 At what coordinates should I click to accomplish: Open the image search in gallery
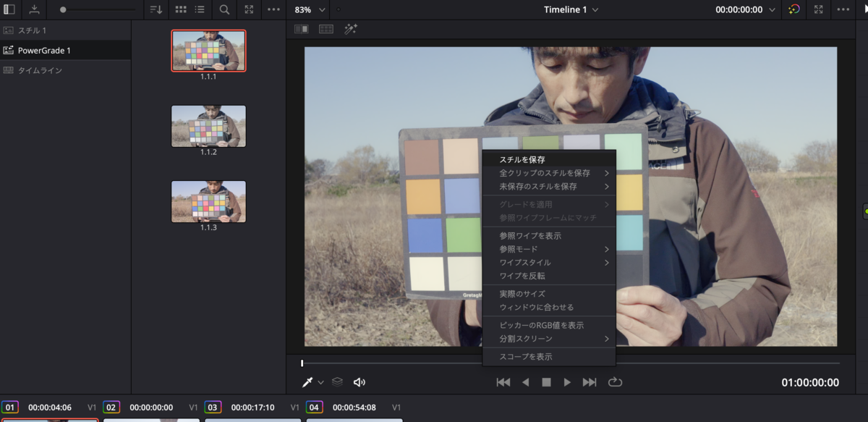pos(223,9)
